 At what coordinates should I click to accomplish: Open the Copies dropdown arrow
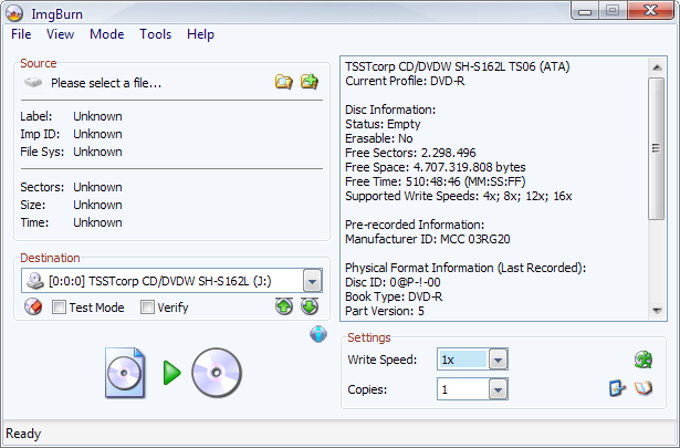click(x=498, y=389)
